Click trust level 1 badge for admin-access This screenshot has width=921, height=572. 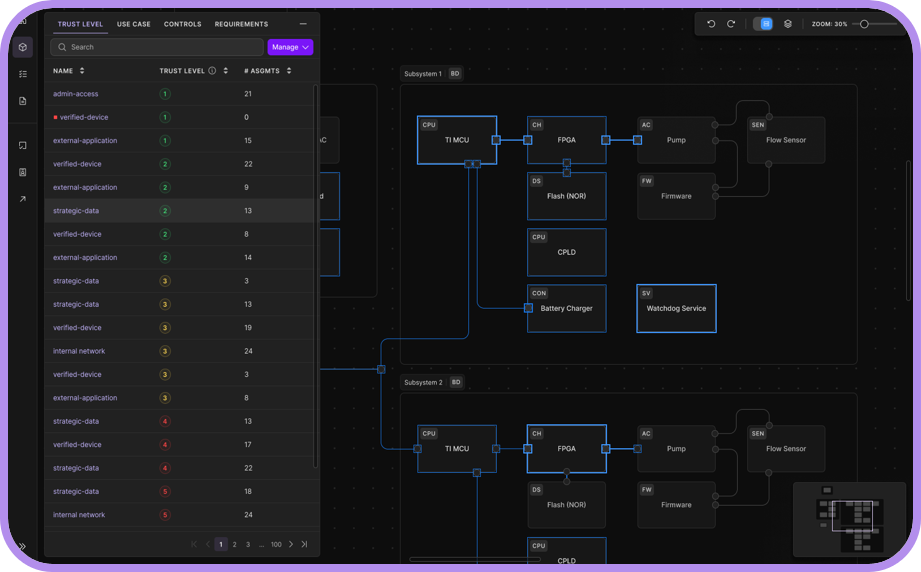[x=165, y=94]
